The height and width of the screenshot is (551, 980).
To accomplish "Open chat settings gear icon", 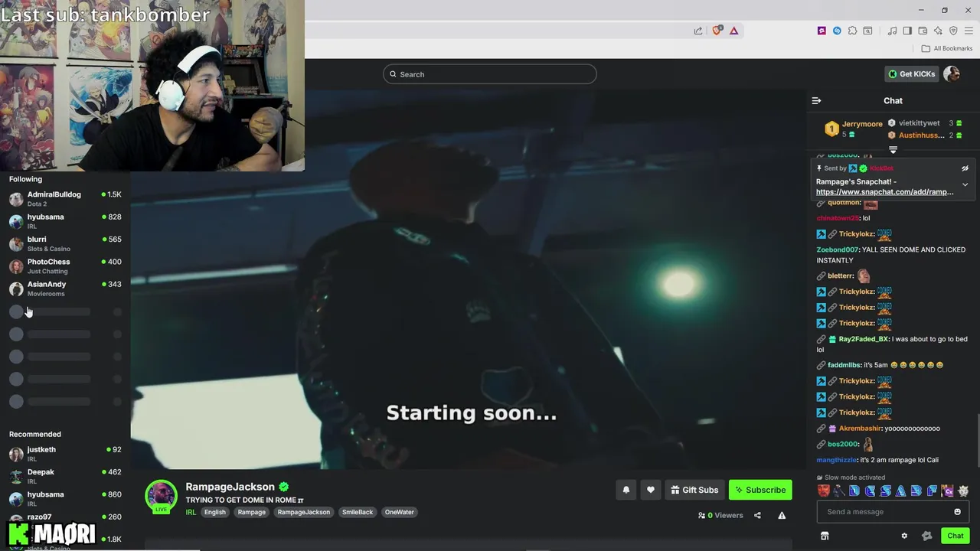I will coord(904,536).
